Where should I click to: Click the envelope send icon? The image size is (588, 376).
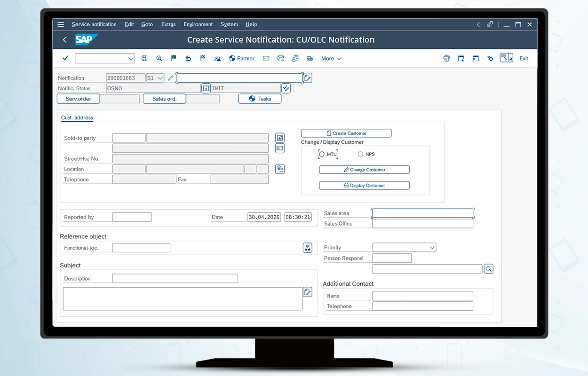[280, 58]
